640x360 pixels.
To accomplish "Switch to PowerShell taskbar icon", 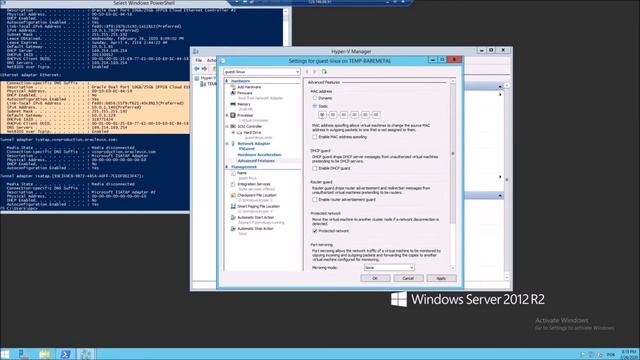I will 65,354.
